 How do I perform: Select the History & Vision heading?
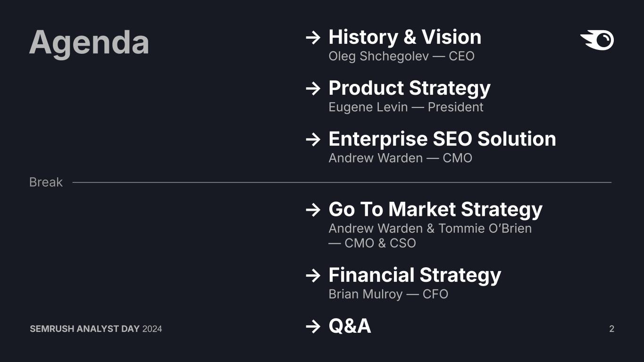pyautogui.click(x=405, y=37)
